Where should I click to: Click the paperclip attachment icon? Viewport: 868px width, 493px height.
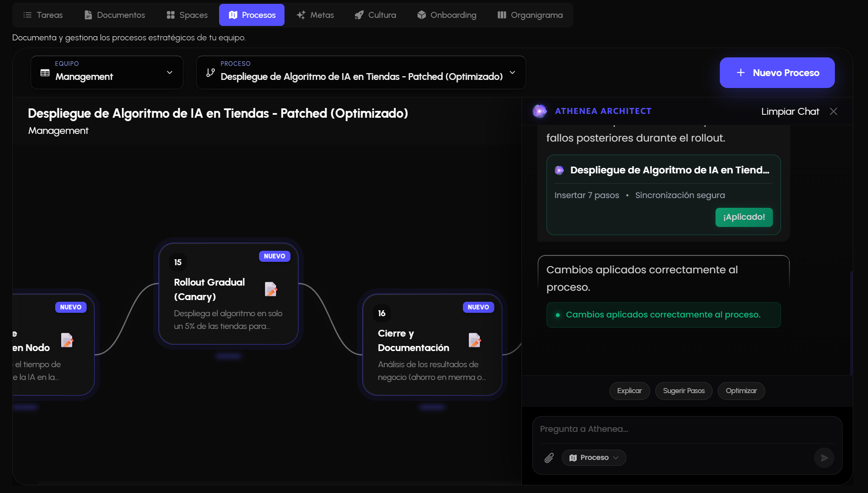[549, 458]
